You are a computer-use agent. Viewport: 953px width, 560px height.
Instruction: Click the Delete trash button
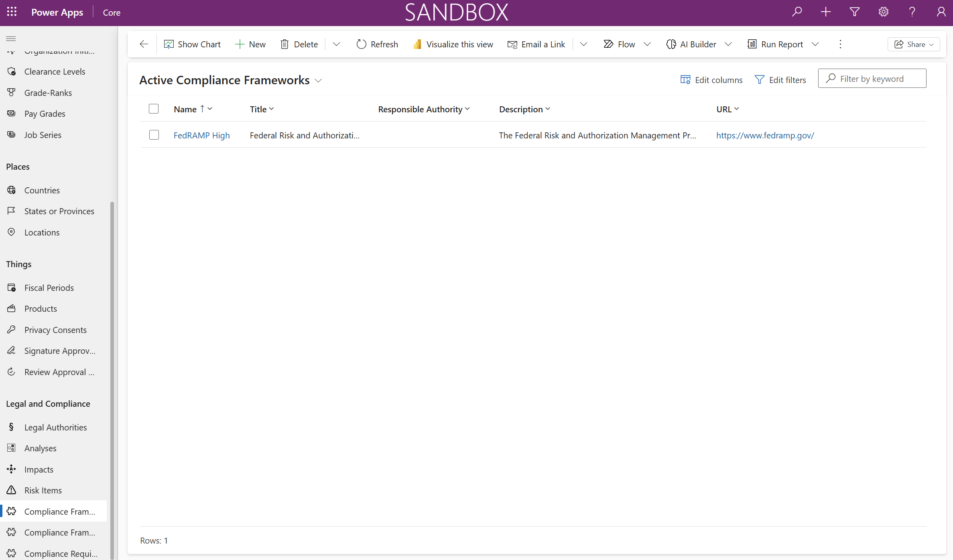click(x=299, y=44)
